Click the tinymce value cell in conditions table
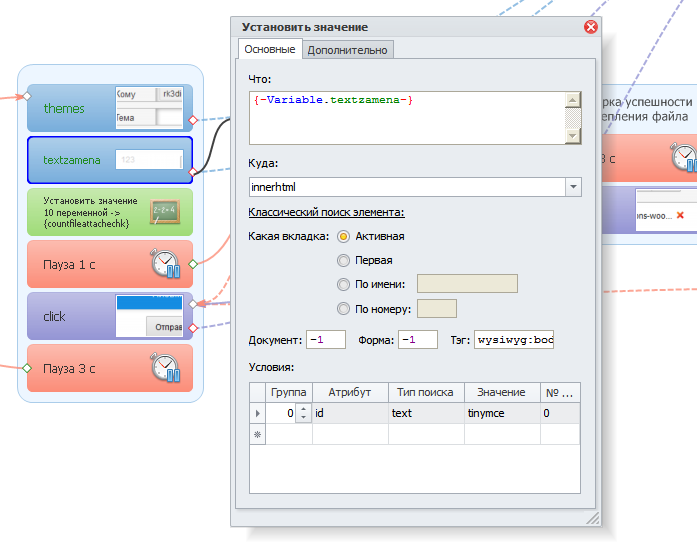Image resolution: width=697 pixels, height=560 pixels. [x=500, y=413]
